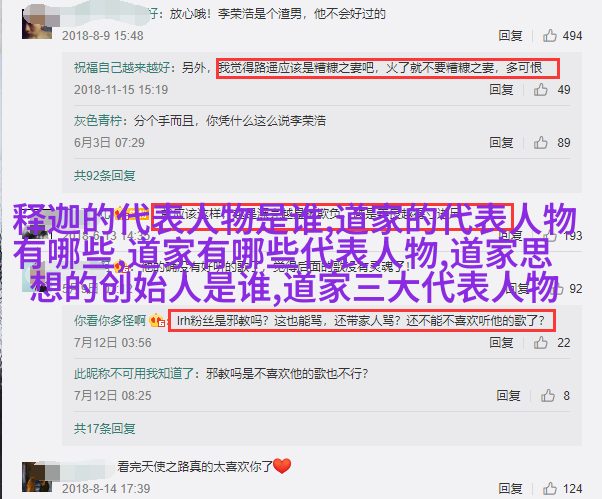Open 祝福自己越来越好 user profile
602x499 pixels.
[122, 68]
